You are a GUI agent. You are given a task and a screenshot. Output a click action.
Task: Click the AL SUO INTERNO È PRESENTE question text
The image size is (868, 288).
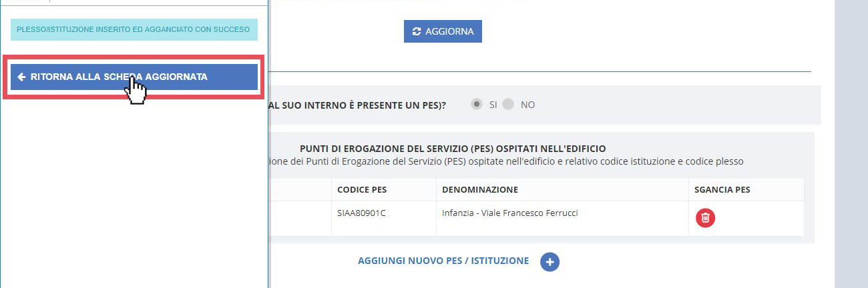[x=357, y=105]
